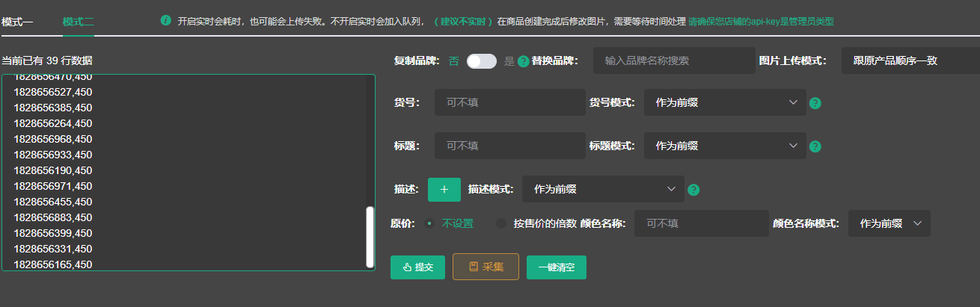Image resolution: width=980 pixels, height=307 pixels.
Task: Open the 货号模式 dropdown
Action: pos(725,102)
